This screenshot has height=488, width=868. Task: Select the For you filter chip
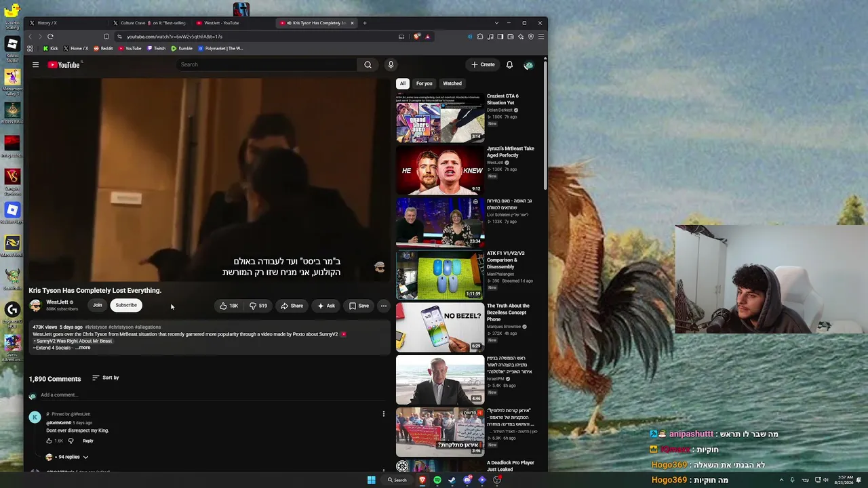click(x=425, y=83)
